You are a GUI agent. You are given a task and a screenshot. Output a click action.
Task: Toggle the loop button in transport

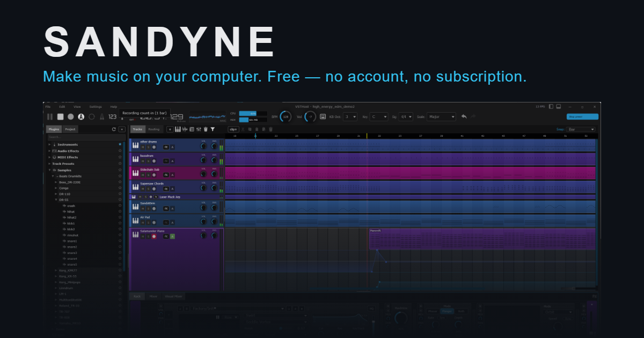91,116
